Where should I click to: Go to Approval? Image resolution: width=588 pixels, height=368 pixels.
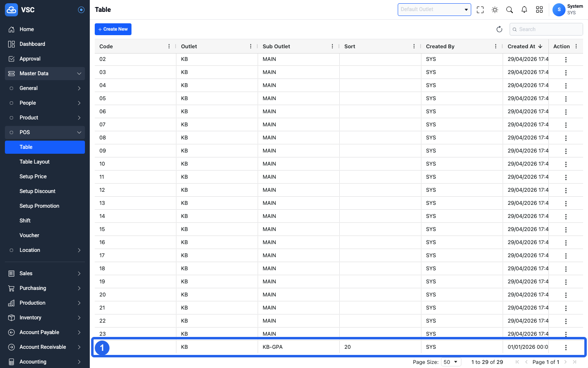[45, 59]
